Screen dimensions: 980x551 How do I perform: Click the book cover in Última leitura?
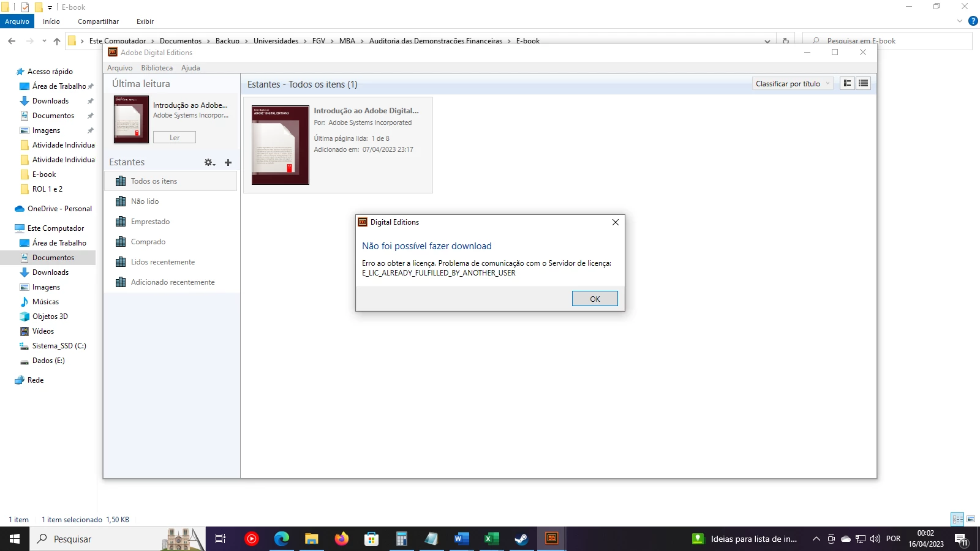pyautogui.click(x=131, y=119)
